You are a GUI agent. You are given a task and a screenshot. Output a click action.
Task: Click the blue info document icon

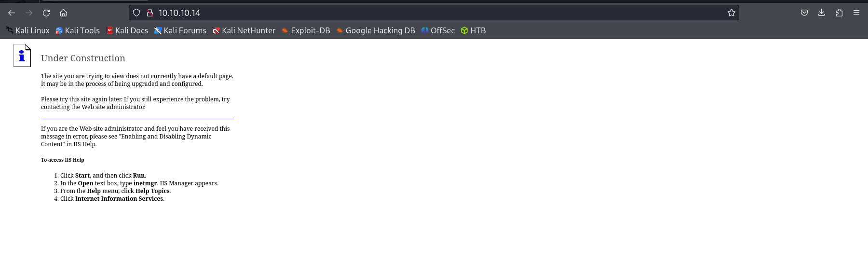22,56
